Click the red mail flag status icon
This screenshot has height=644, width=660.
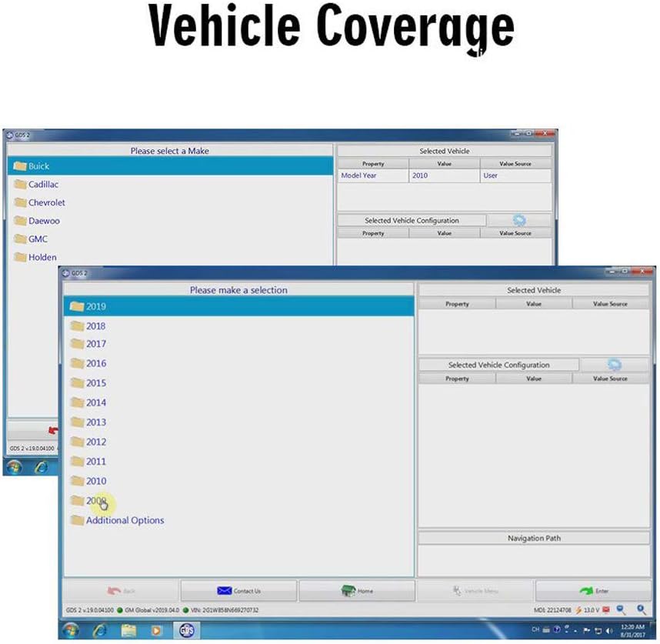pyautogui.click(x=606, y=609)
